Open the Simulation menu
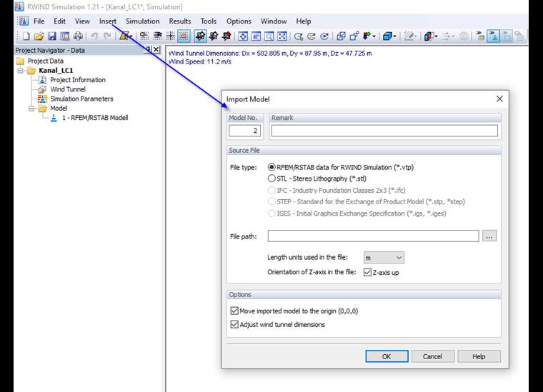The width and height of the screenshot is (543, 392). click(x=143, y=21)
